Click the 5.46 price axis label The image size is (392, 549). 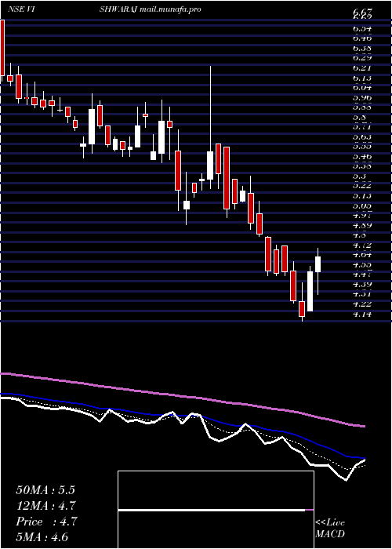tap(361, 156)
